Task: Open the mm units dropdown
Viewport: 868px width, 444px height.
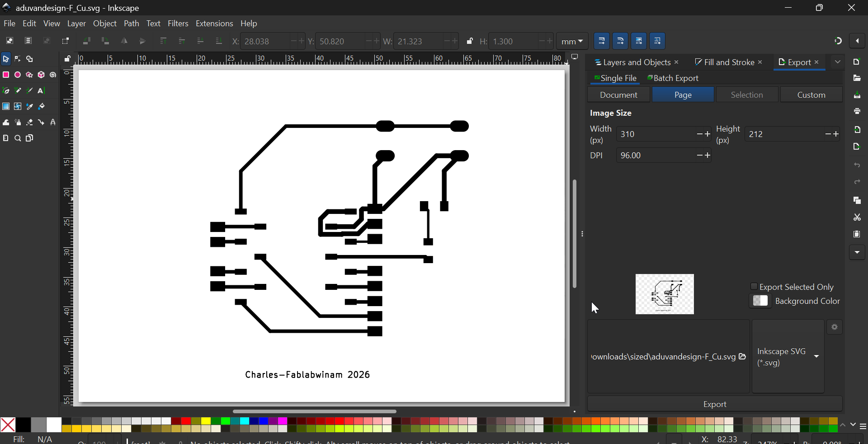Action: click(x=572, y=41)
